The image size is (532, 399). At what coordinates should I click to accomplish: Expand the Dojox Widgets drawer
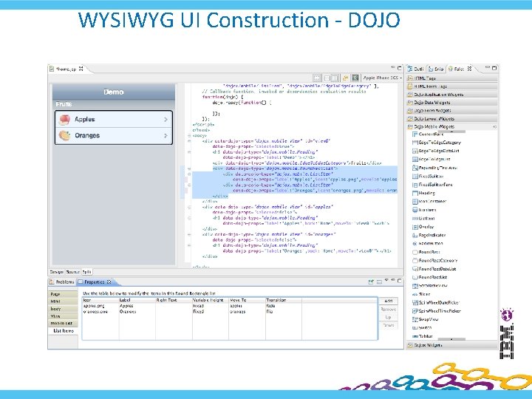pos(451,345)
